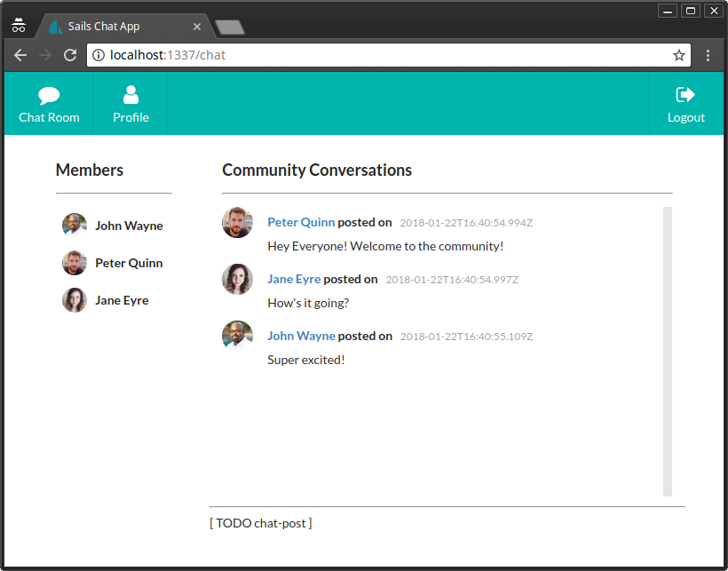Go back using the browser back arrow
This screenshot has height=571, width=728.
(20, 54)
